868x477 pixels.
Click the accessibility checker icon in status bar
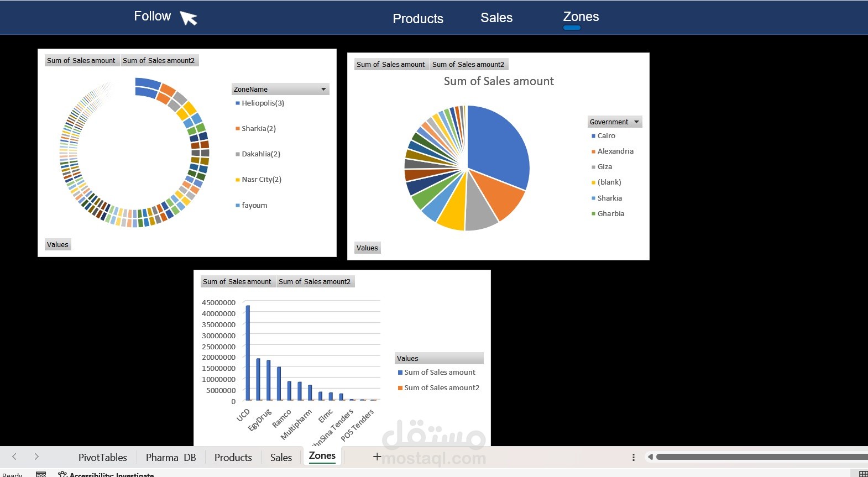coord(62,474)
